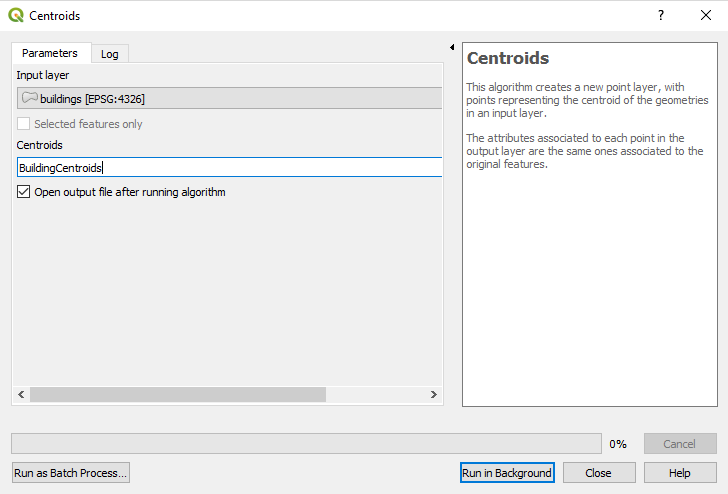Open the Log tab

click(110, 54)
